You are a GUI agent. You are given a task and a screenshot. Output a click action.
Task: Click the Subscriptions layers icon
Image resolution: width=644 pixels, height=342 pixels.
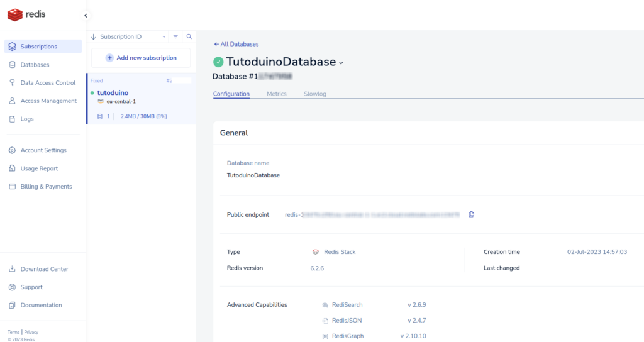click(13, 47)
